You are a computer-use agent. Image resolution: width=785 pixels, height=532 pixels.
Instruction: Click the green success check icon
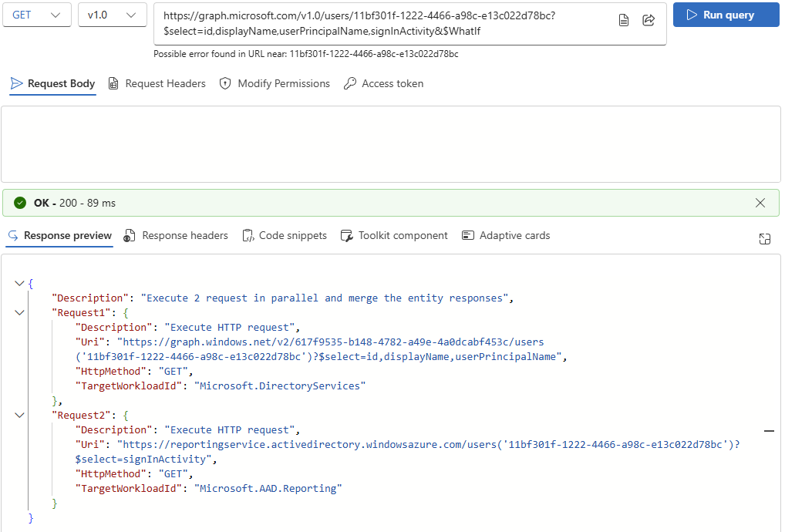click(x=19, y=202)
